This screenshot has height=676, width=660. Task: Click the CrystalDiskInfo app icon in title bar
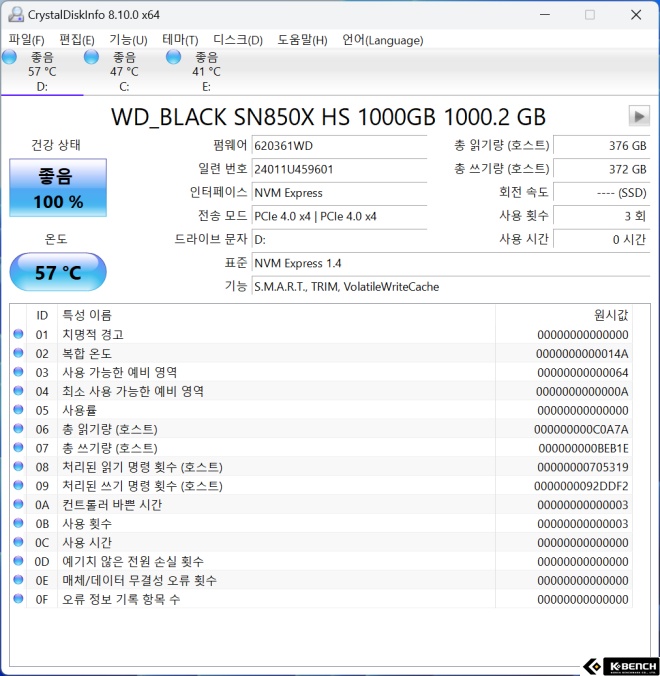pos(16,15)
